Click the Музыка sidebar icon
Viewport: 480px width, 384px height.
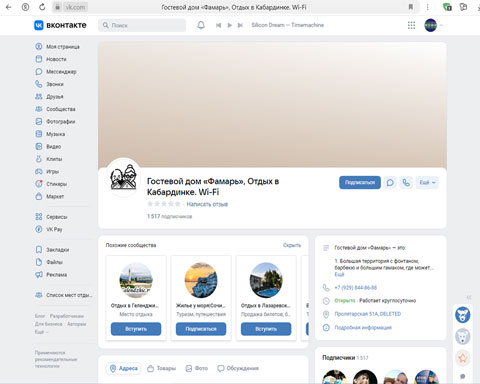[39, 134]
